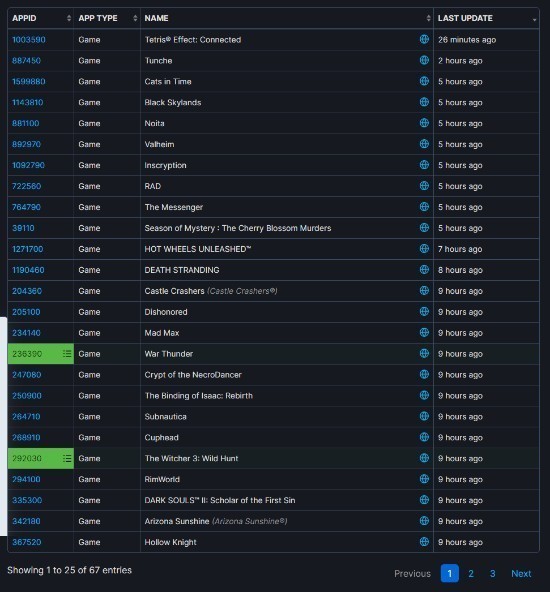Open appid link 722580
The image size is (550, 592).
(x=26, y=186)
